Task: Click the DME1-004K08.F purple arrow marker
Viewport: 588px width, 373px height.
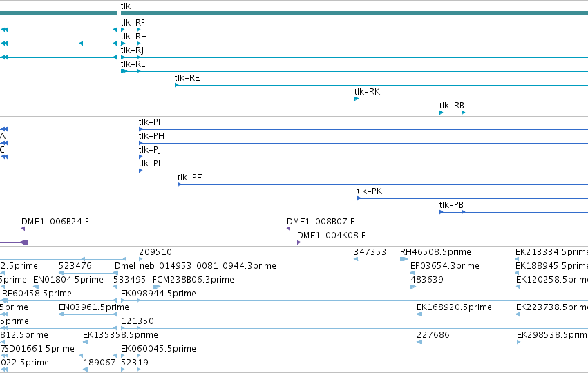Action: (x=299, y=242)
